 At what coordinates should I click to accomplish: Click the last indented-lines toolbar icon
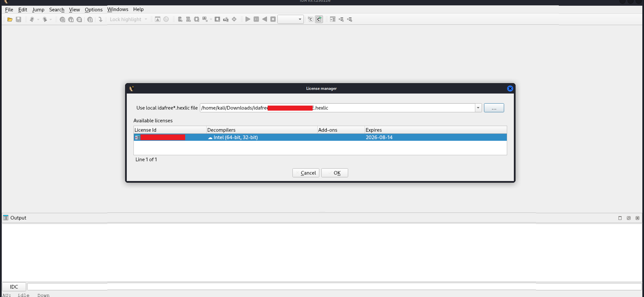click(350, 19)
